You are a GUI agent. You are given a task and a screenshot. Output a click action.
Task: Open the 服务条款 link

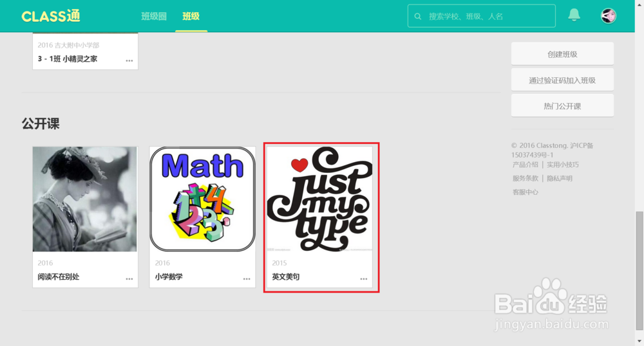(x=526, y=178)
